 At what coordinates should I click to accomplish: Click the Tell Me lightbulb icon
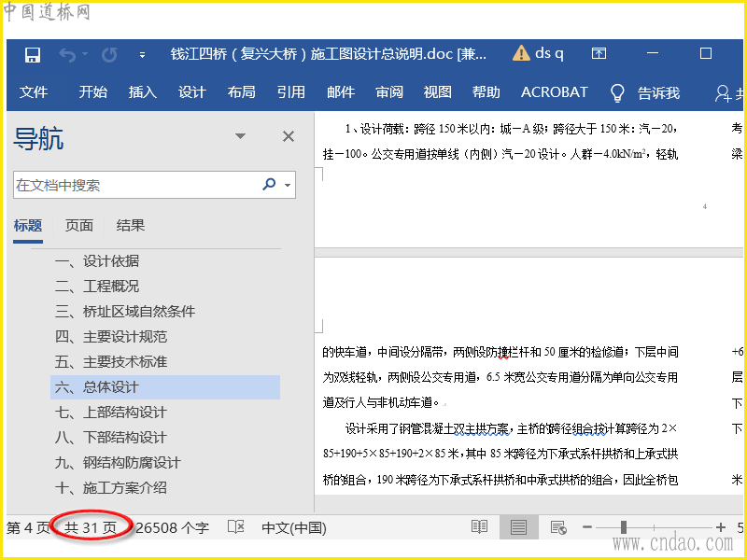617,92
